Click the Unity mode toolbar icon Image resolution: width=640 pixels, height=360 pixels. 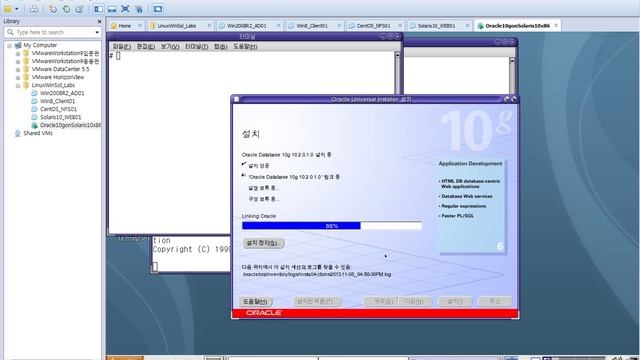pyautogui.click(x=139, y=9)
